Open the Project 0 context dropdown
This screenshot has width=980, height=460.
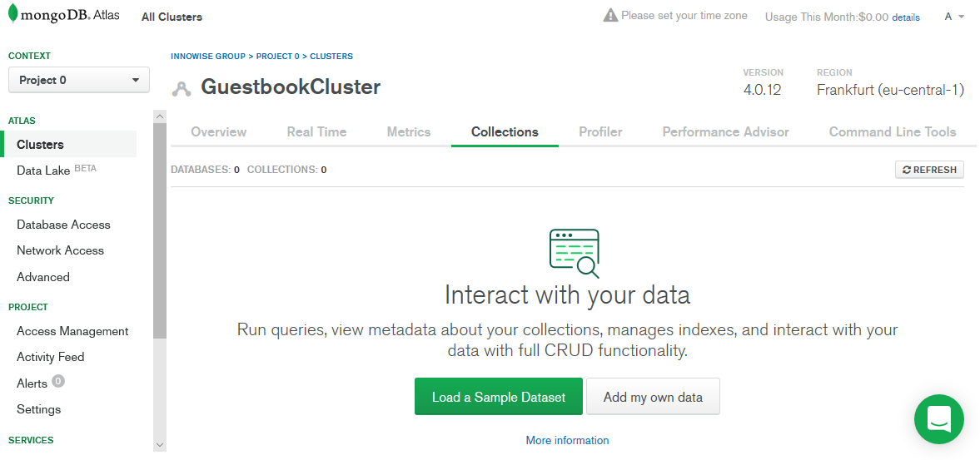[x=79, y=80]
